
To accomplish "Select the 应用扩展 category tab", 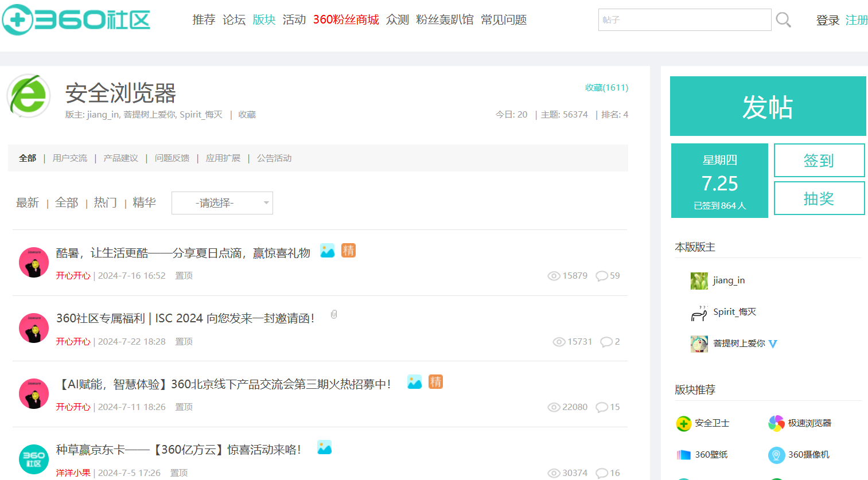I will (x=223, y=158).
